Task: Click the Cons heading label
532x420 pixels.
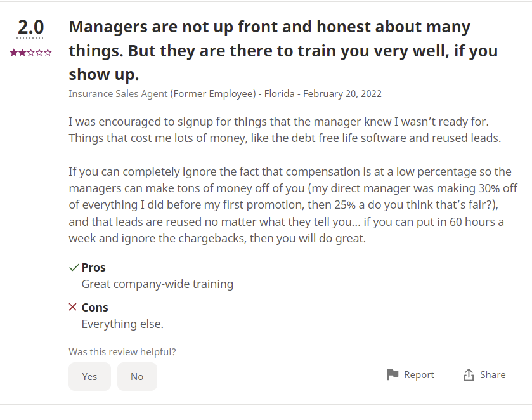Action: pyautogui.click(x=95, y=307)
